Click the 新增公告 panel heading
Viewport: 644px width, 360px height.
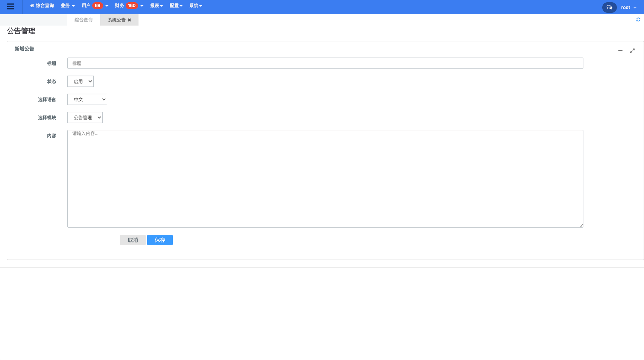24,49
